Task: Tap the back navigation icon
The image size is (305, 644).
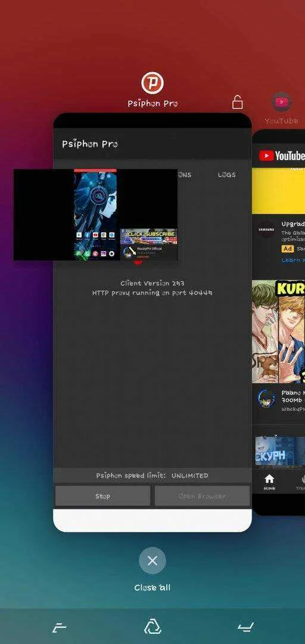Action: coord(246,627)
